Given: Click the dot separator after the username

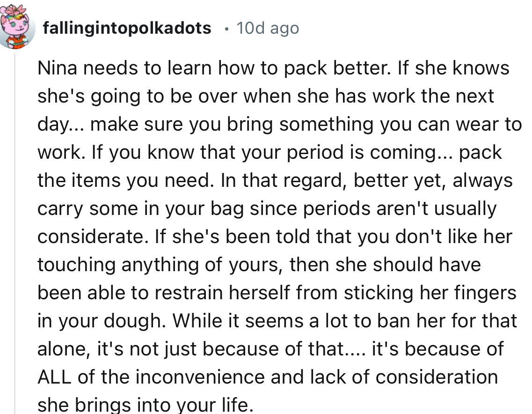Looking at the screenshot, I should click(226, 29).
